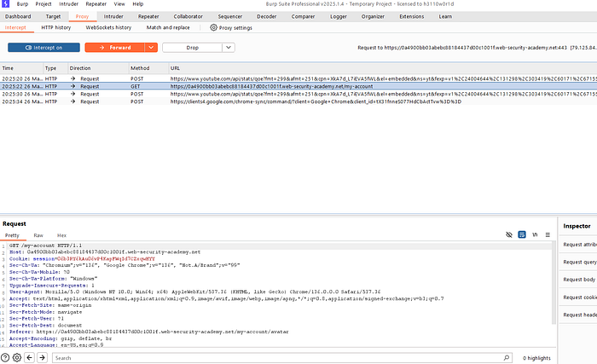Switch to the Comparer tab
This screenshot has height=364, width=597.
point(303,16)
